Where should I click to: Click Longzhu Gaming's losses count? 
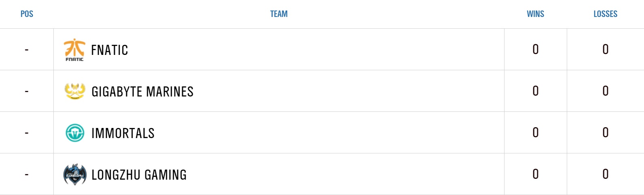click(605, 174)
